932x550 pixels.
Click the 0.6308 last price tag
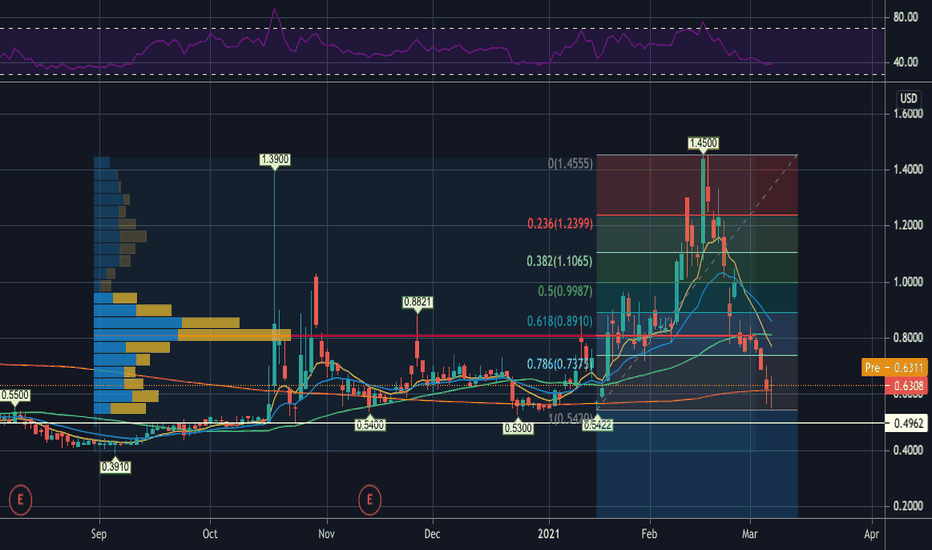[906, 386]
